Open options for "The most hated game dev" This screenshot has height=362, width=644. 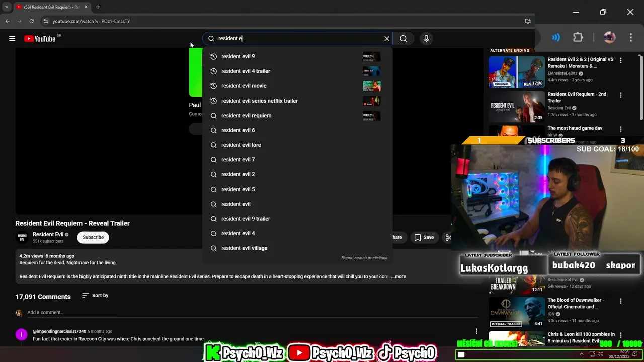click(621, 129)
